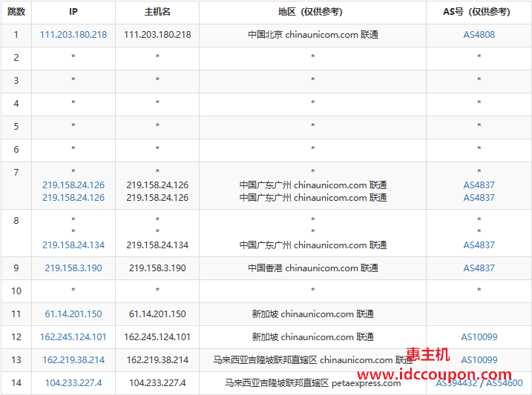Screen dimensions: 532x395
Task: Select region text 中国北京 chinaunicom.com 联通
Action: [313, 35]
